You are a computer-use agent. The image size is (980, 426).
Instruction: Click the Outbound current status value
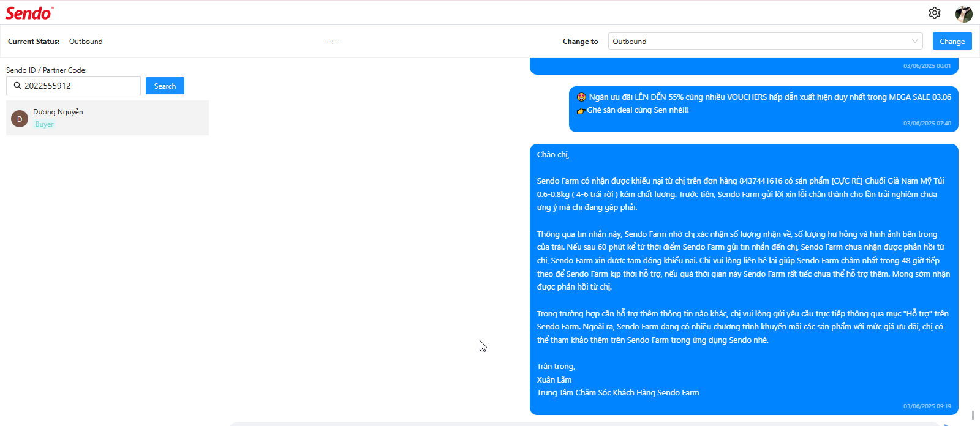(x=86, y=42)
